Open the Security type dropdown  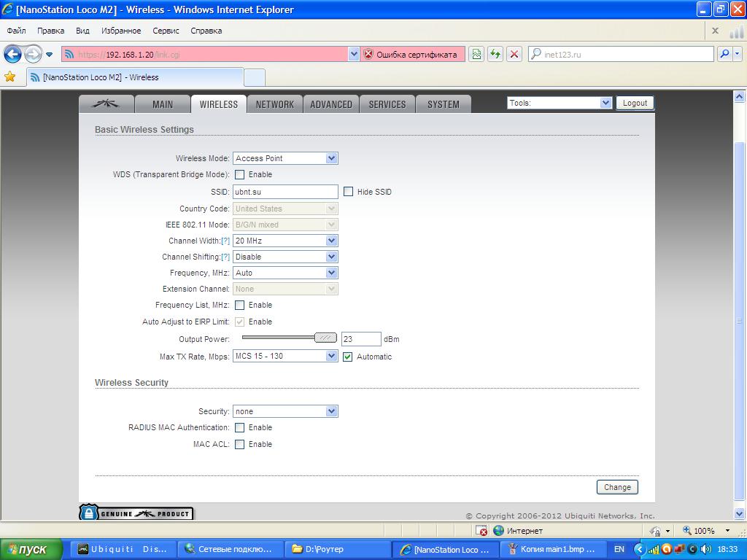coord(285,411)
